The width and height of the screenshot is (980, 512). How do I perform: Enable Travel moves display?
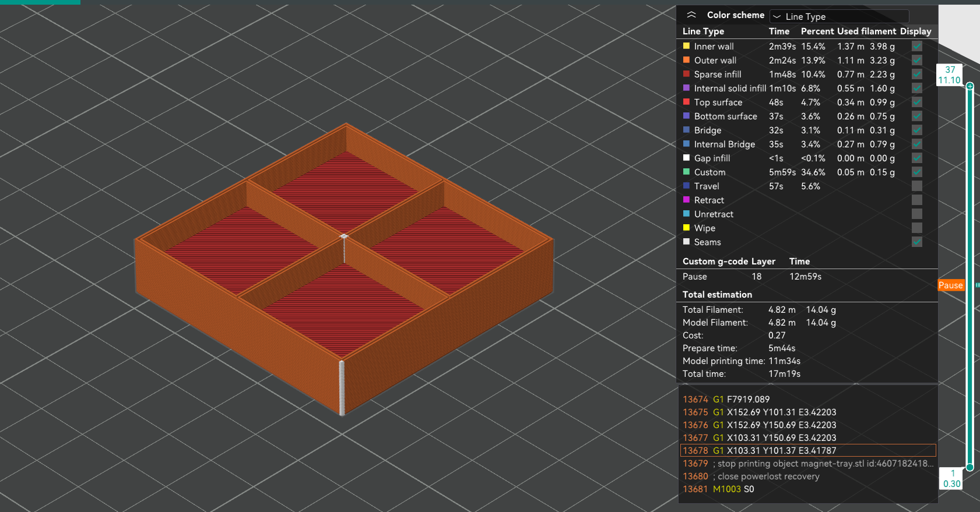coord(917,186)
